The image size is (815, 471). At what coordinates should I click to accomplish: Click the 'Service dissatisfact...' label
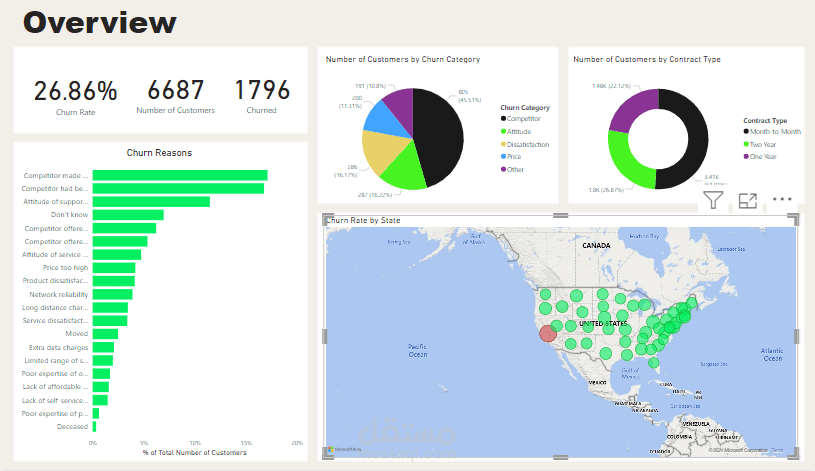tap(55, 321)
